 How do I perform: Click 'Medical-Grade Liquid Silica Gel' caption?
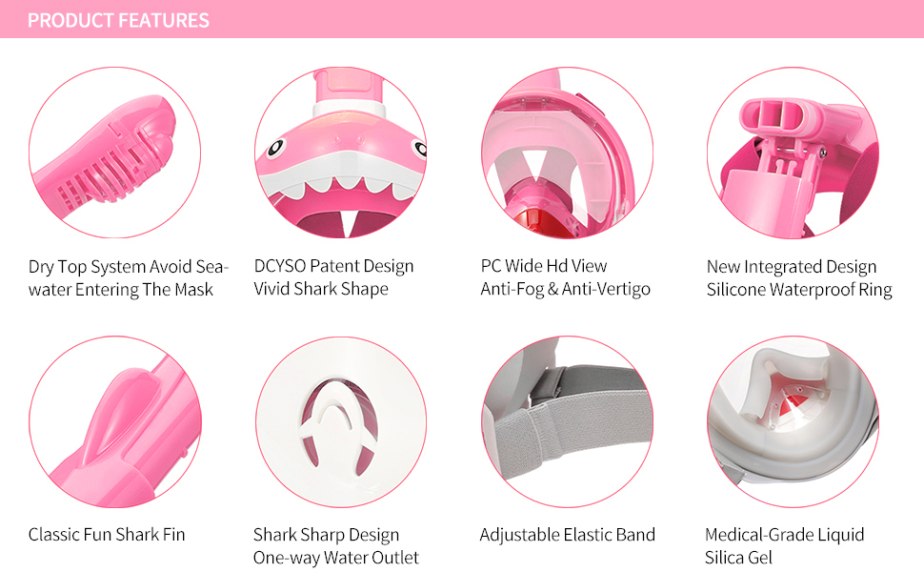tap(784, 546)
